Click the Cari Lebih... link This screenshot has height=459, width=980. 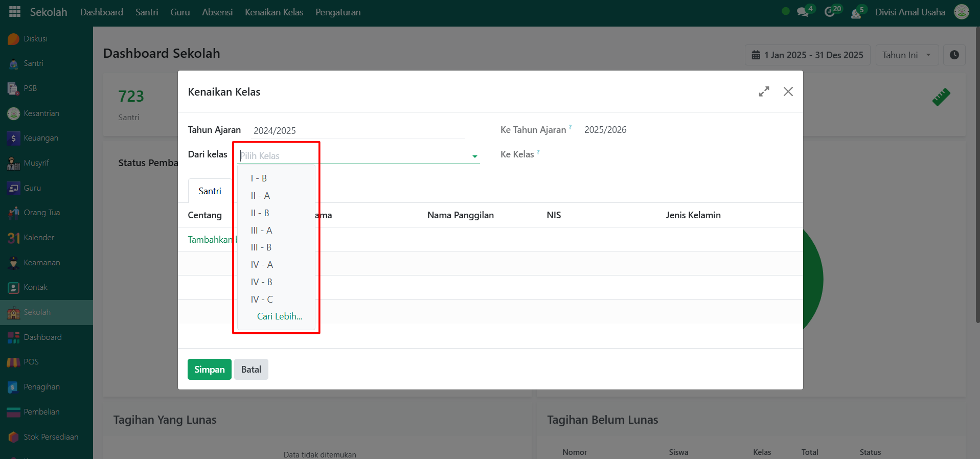pos(279,316)
